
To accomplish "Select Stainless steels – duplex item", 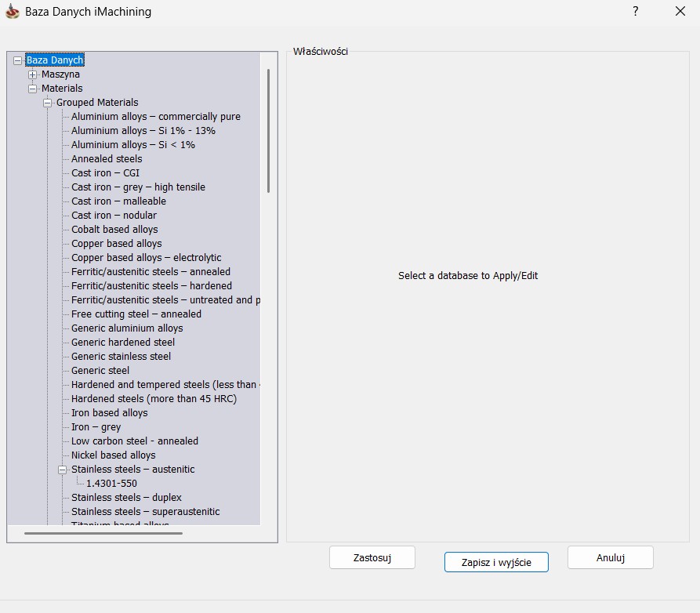I will coord(126,498).
